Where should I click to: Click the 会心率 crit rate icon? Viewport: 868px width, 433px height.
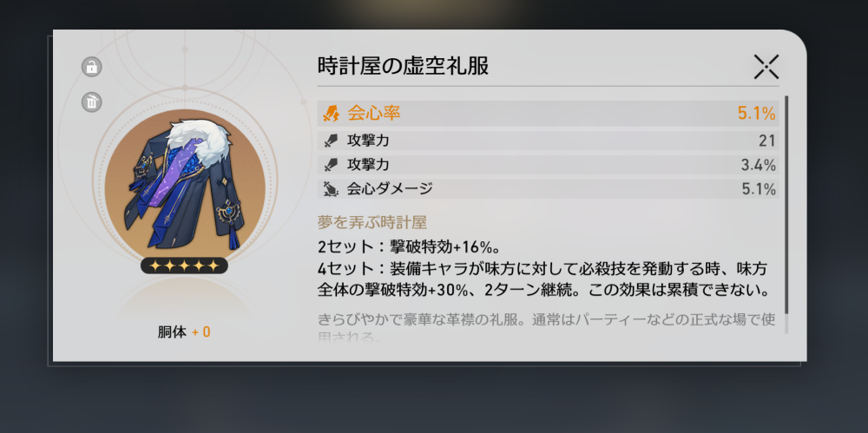tap(331, 114)
